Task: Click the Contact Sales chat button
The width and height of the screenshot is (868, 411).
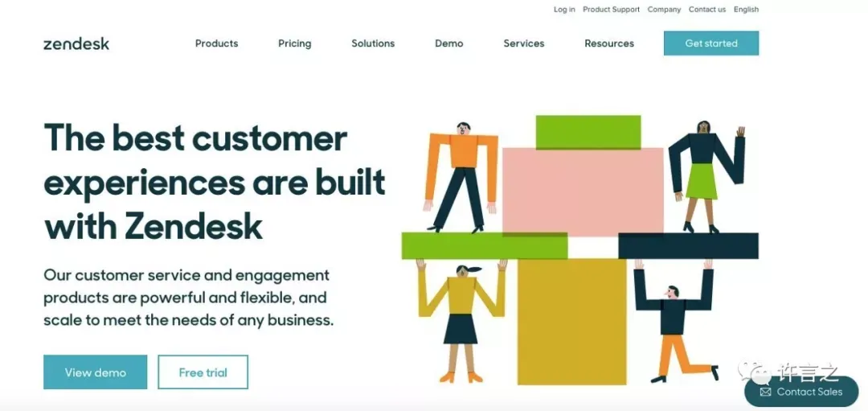Action: (801, 393)
